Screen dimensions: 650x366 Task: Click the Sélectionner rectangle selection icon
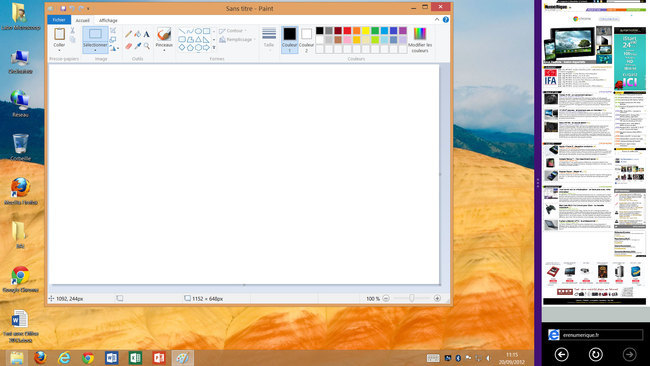pos(95,34)
